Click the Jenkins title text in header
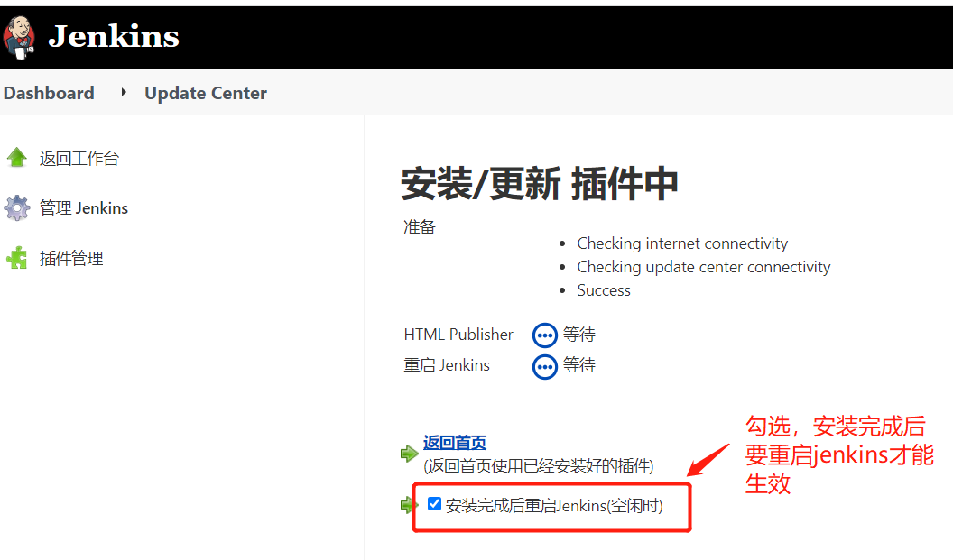 coord(114,36)
